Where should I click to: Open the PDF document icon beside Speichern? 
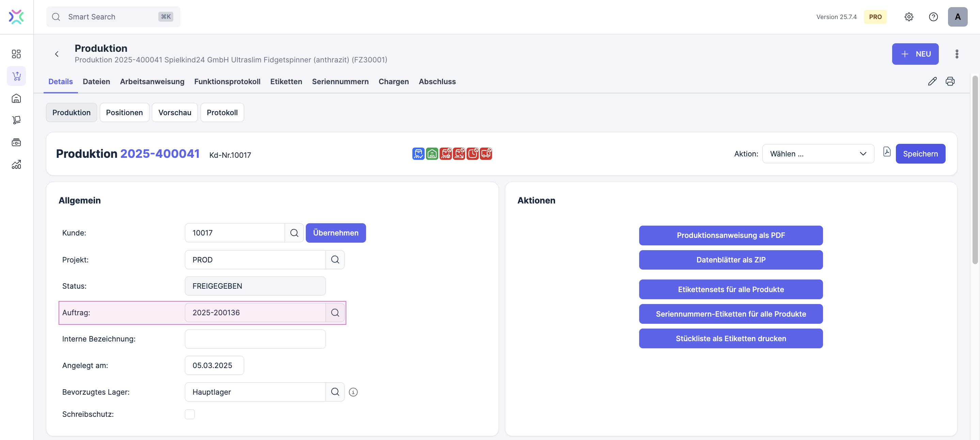pyautogui.click(x=887, y=152)
